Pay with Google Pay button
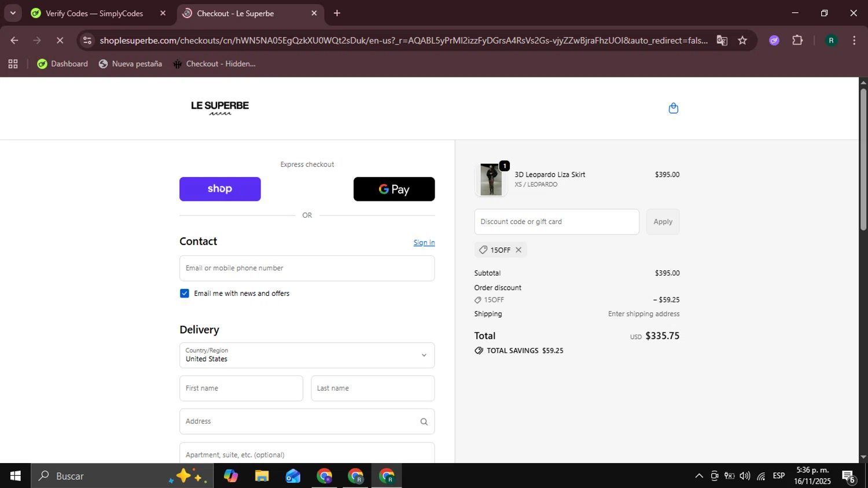 click(394, 189)
